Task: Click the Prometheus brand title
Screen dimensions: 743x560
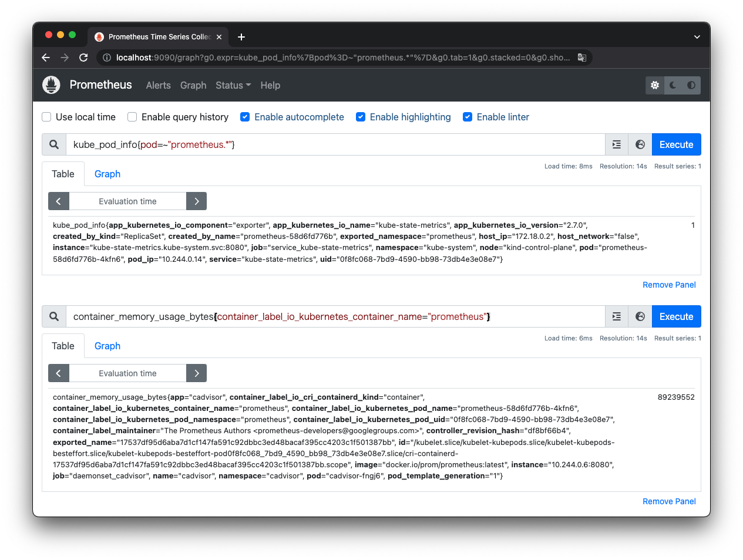Action: 100,85
